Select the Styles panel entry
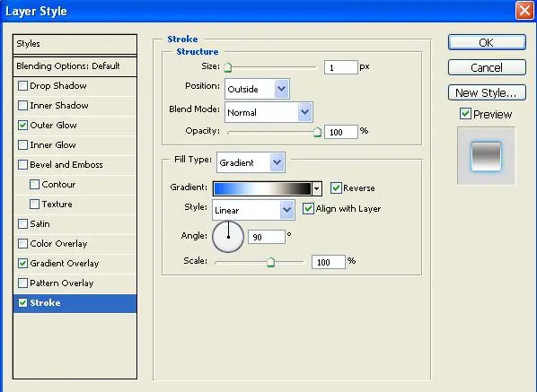 click(75, 44)
